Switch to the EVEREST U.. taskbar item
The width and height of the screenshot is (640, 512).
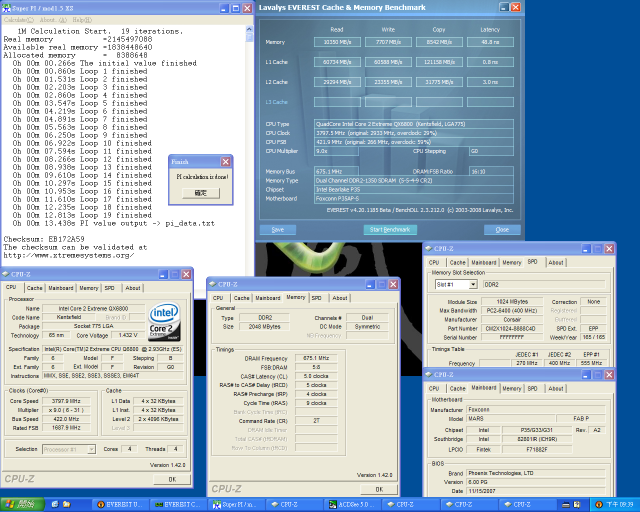[120, 505]
